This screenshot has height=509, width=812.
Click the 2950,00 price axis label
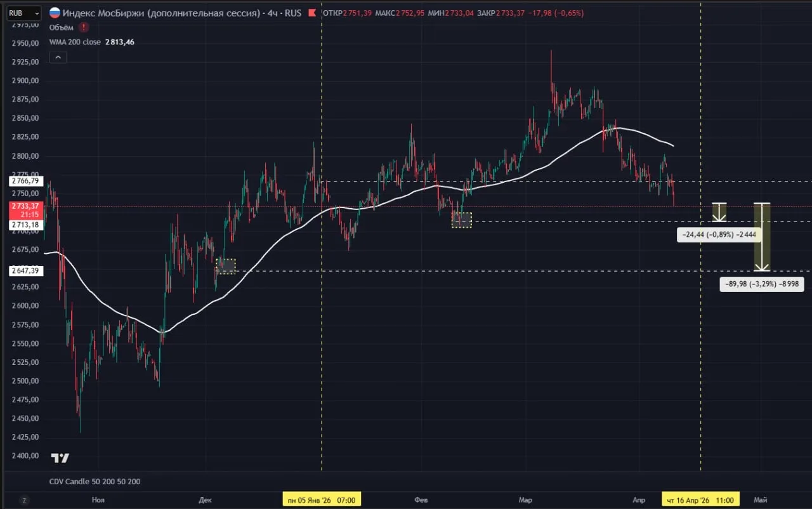[x=25, y=43]
